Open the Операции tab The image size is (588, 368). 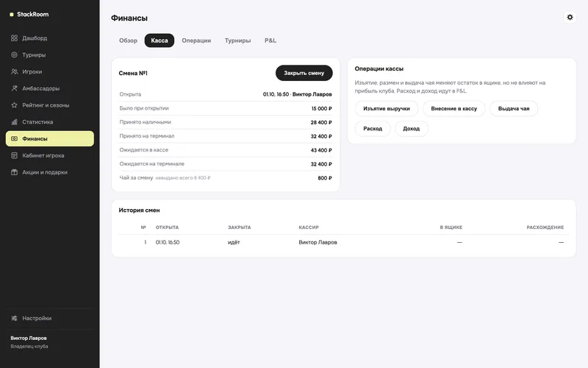[x=196, y=40]
